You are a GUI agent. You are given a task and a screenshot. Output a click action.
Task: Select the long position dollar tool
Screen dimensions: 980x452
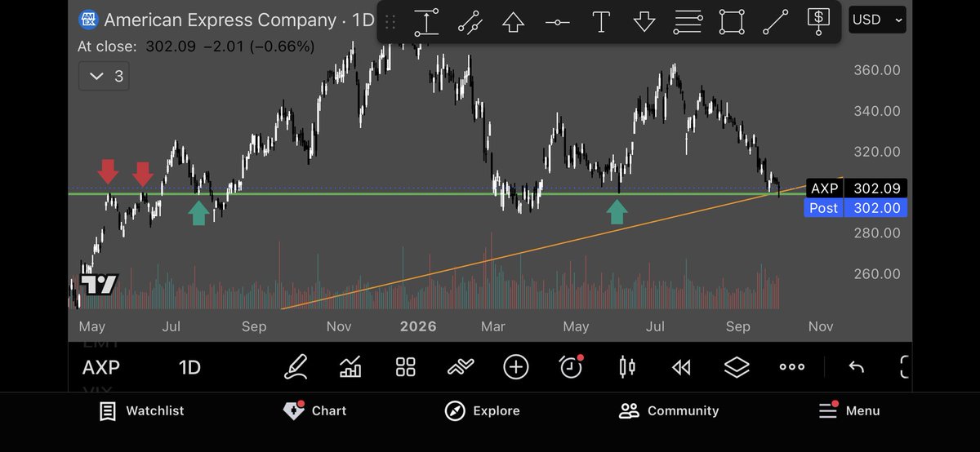pos(818,22)
